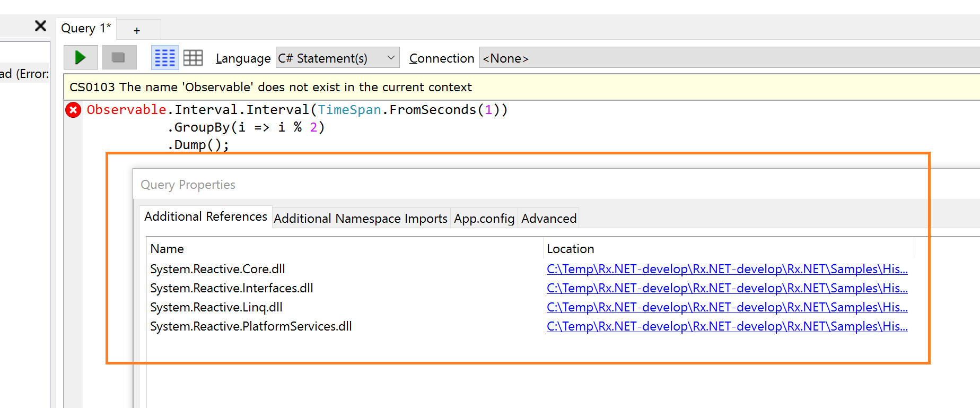
Task: Switch to data grid results view icon
Action: tap(193, 57)
